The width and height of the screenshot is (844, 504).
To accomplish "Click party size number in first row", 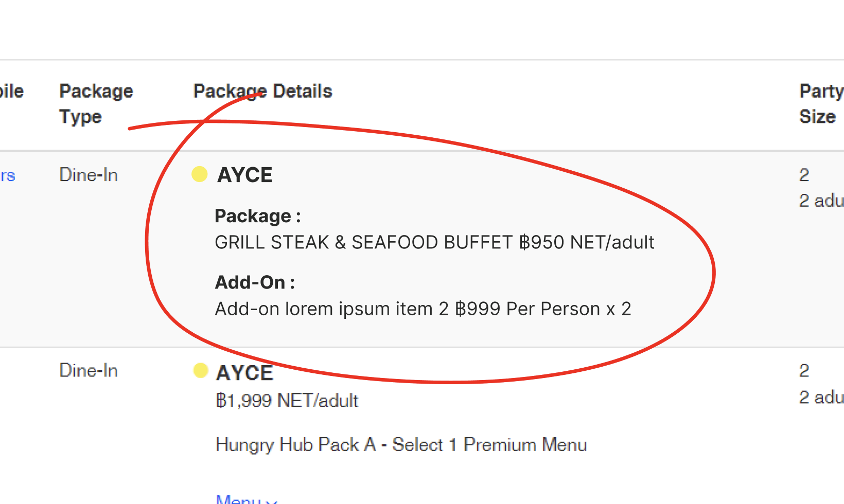I will point(804,175).
